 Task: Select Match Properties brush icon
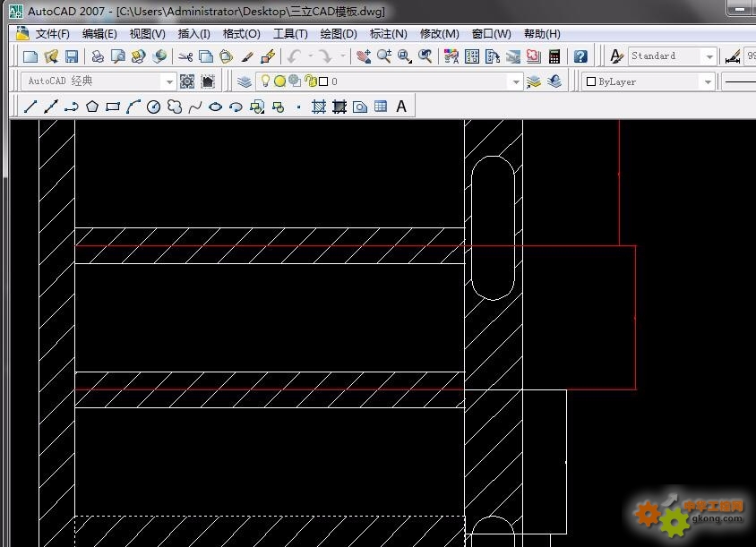click(x=247, y=57)
